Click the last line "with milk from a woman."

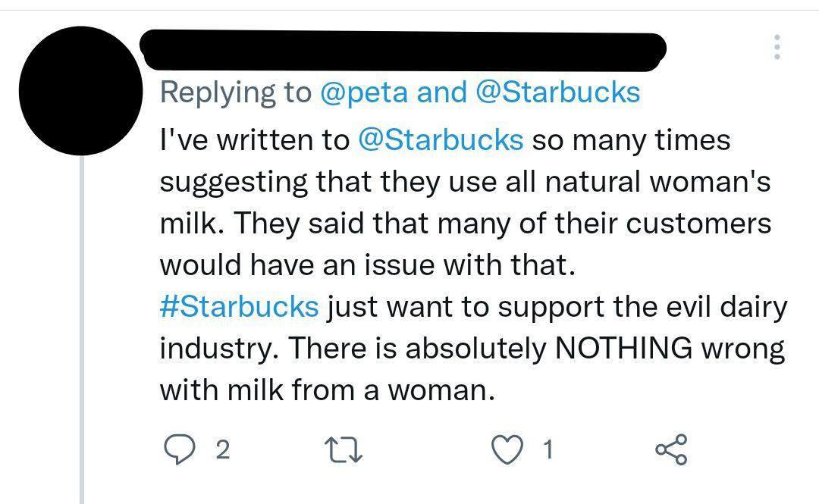pos(327,390)
